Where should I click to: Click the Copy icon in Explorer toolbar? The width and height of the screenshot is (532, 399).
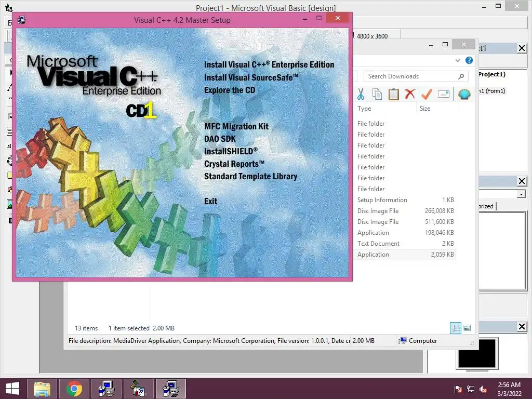click(x=377, y=94)
